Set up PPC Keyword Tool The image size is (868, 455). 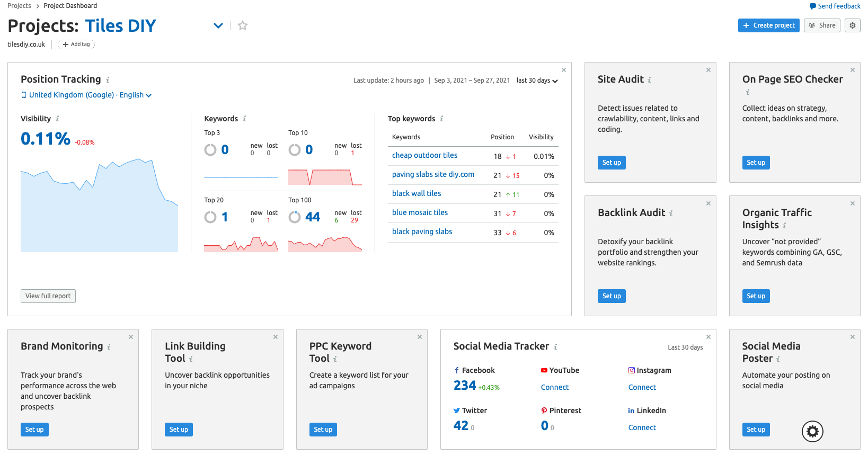(323, 430)
